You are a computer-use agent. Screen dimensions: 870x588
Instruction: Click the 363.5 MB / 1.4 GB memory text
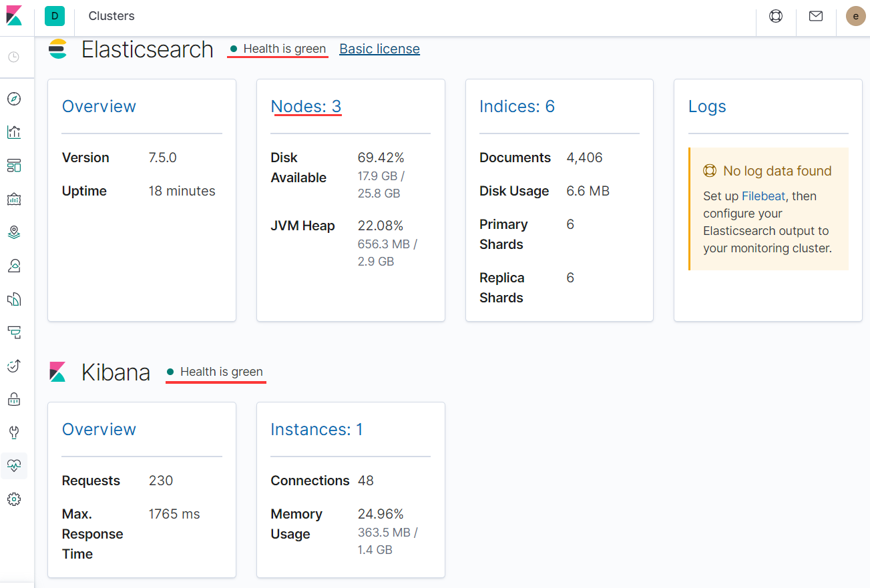pyautogui.click(x=387, y=541)
